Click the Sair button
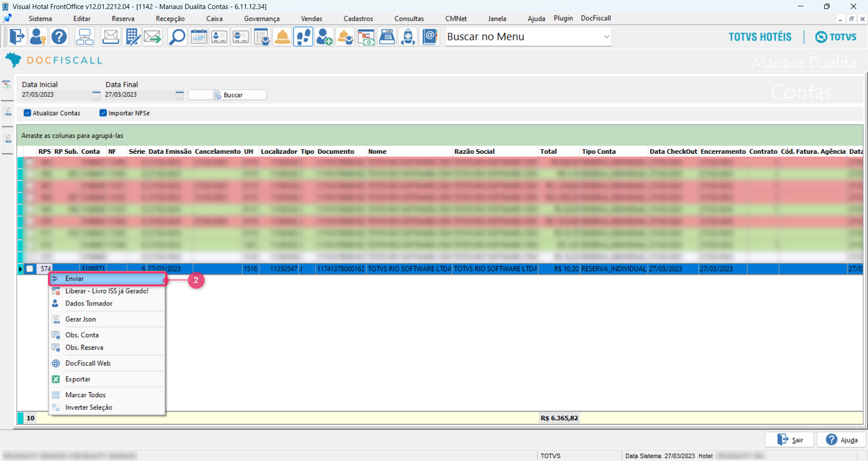This screenshot has width=868, height=461. point(789,440)
